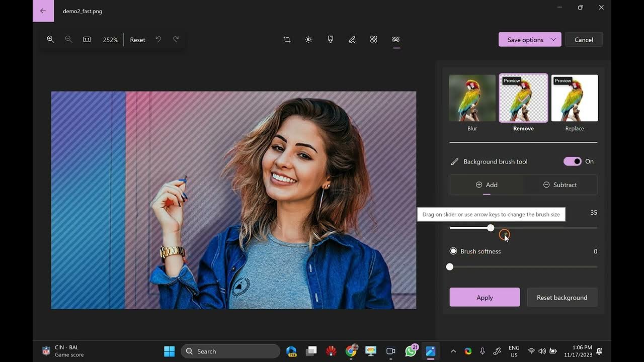
Task: Click the back arrow button
Action: [x=43, y=11]
